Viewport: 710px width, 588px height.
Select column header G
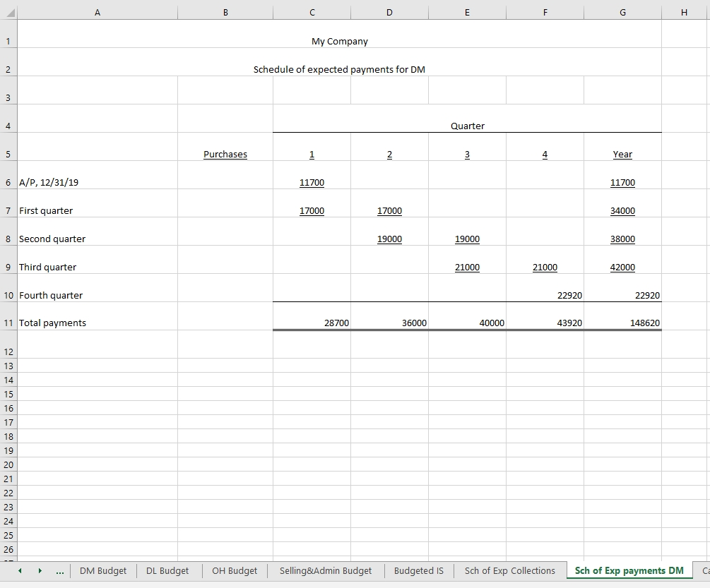pyautogui.click(x=622, y=12)
